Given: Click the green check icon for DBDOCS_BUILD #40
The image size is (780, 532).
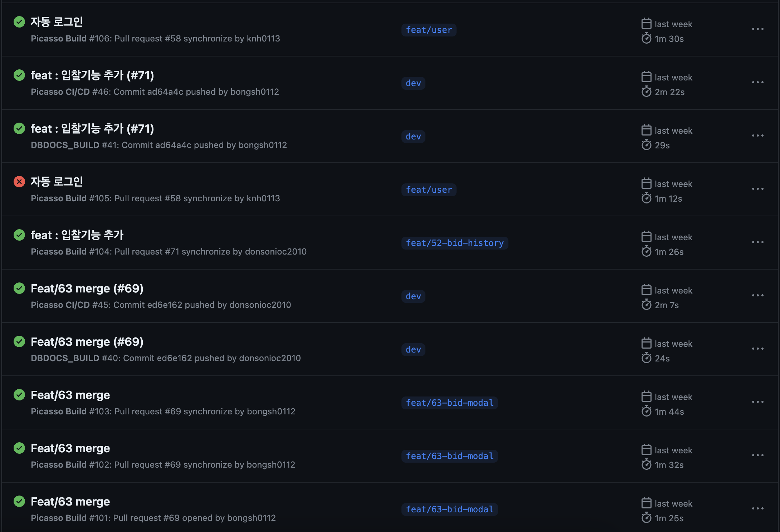Looking at the screenshot, I should point(19,341).
